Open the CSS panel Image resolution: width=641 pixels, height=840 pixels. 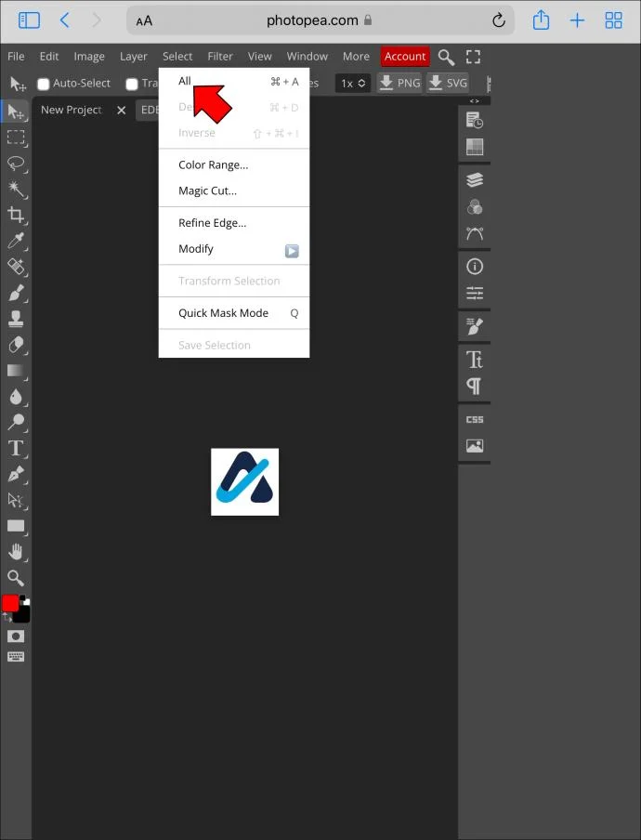pyautogui.click(x=475, y=419)
